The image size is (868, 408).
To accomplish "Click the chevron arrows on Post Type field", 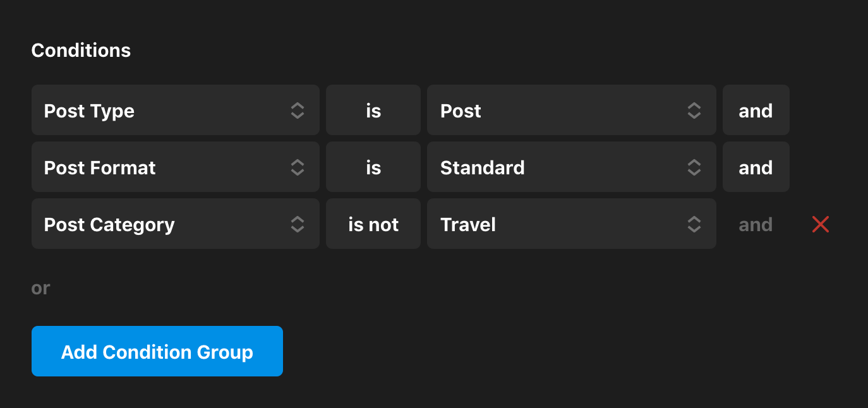I will pyautogui.click(x=298, y=111).
